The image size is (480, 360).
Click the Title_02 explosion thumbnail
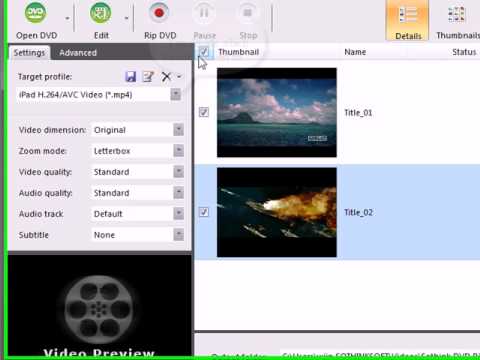click(x=277, y=212)
